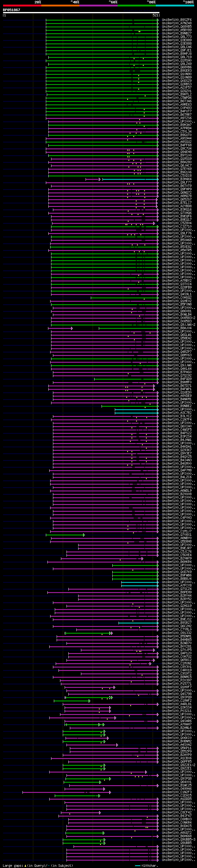197x868 pixels.
Task: Select label UniRef100_Q9UBB5-3
Action: (x=179, y=839)
